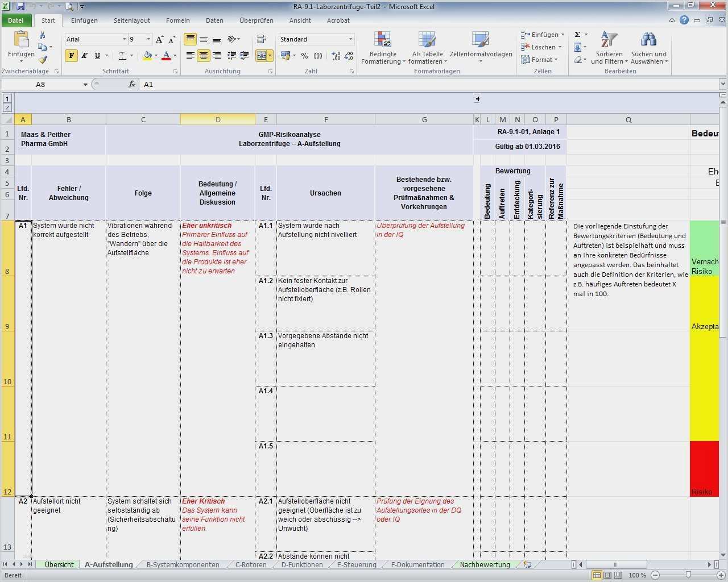Toggle italic formatting with the K button
This screenshot has width=728, height=582.
[84, 56]
